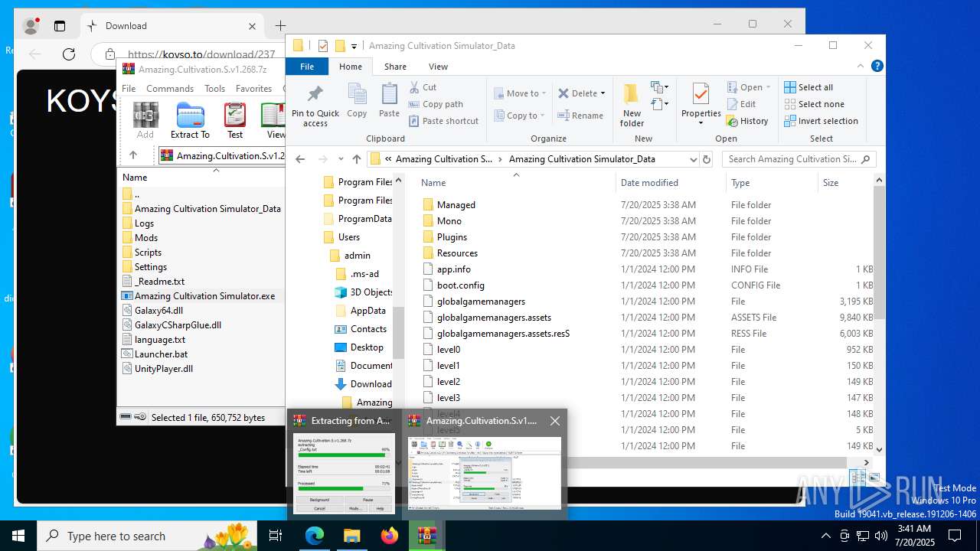
Task: Click WinRAR Extract To toolbar icon
Action: 190,120
